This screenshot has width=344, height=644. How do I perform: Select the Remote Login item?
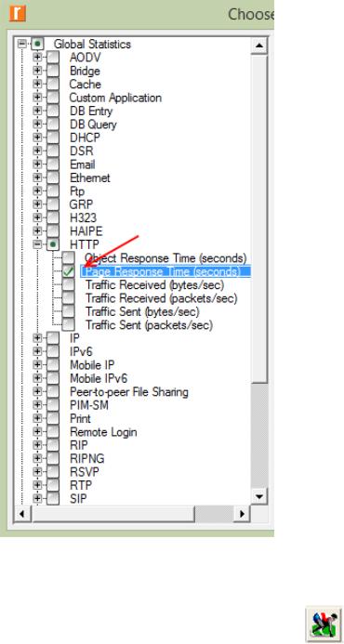coord(103,432)
